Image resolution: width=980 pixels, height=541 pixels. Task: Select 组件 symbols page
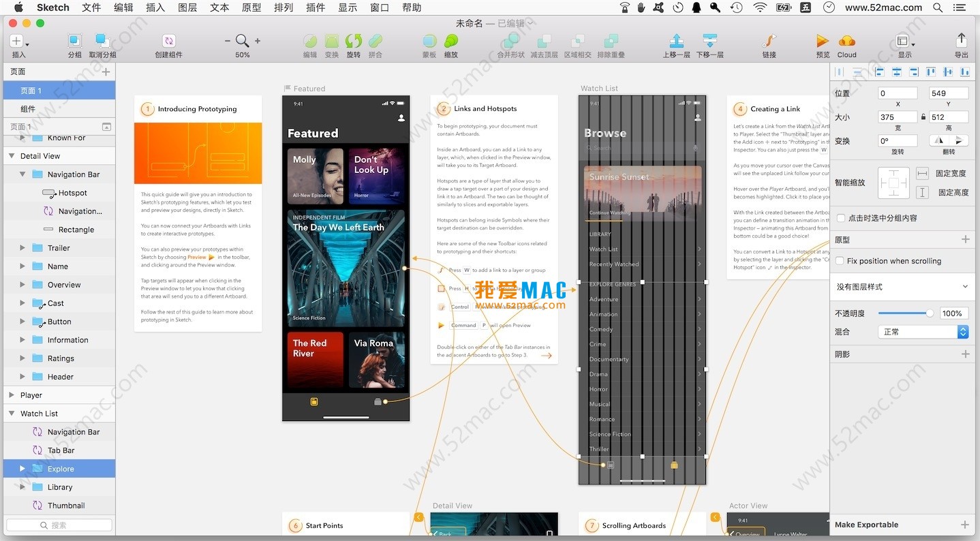coord(59,109)
